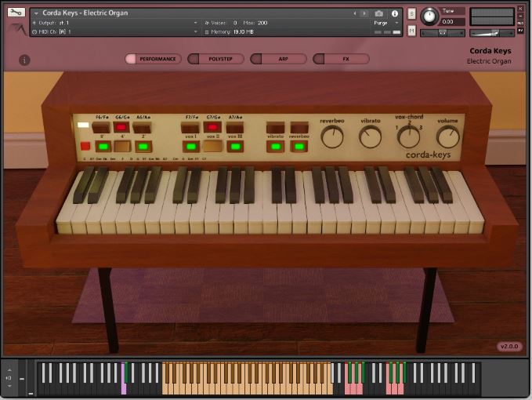532x400 pixels.
Task: Toggle the green vibrato switch
Action: point(276,147)
